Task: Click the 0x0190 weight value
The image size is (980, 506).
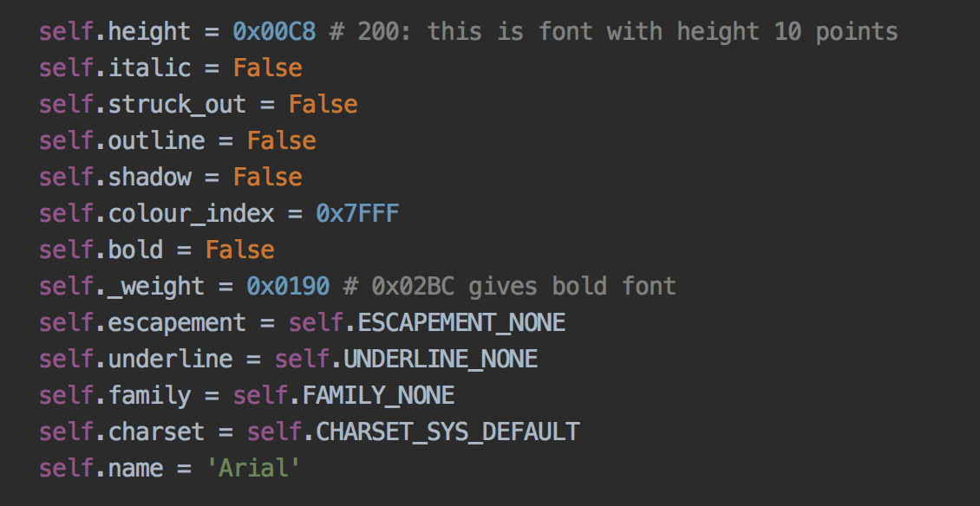Action: pos(288,286)
